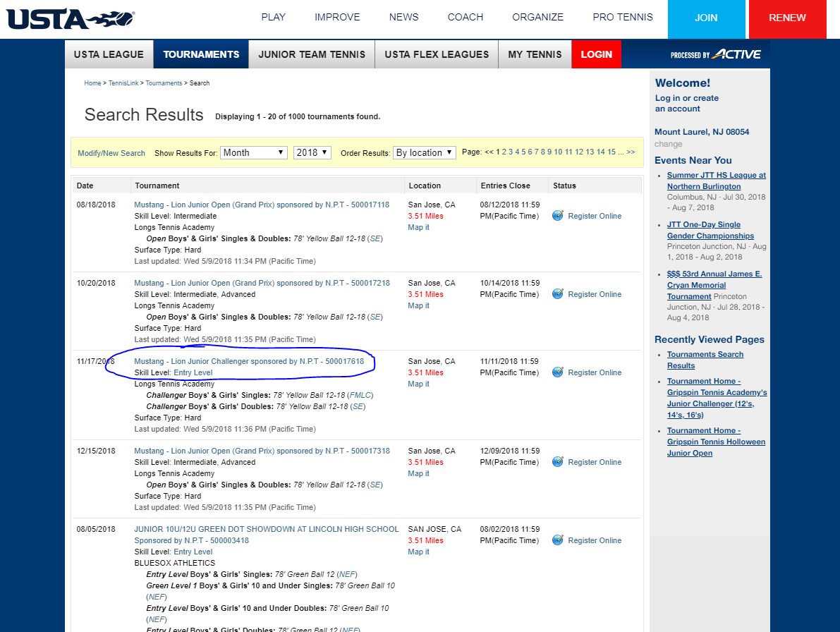Open Gripspin Tennis Holloween Junior Open page
Screen dimensions: 840x632
[x=716, y=442]
